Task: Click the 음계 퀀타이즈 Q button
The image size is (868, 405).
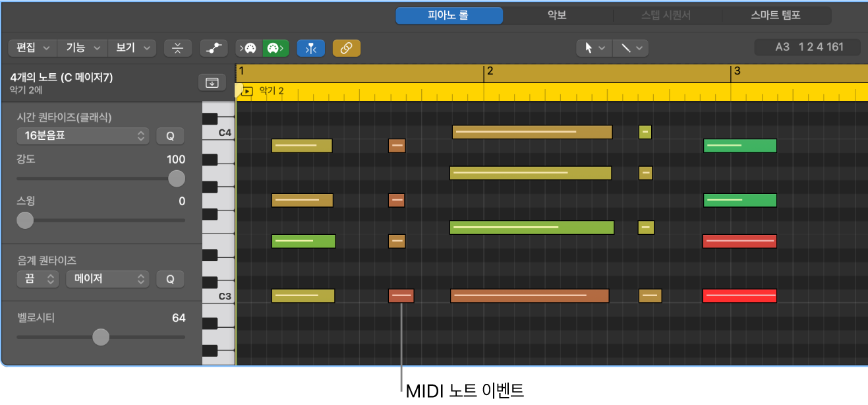Action: (x=170, y=279)
